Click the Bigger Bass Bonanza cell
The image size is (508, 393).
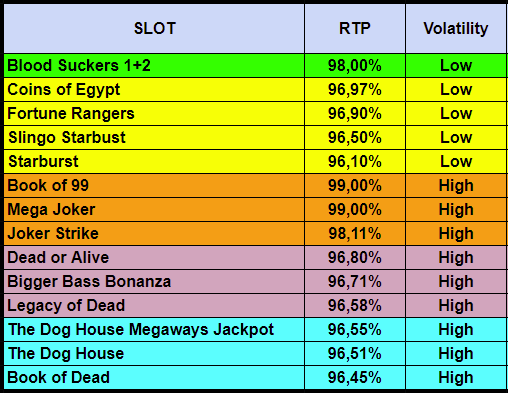click(x=154, y=282)
